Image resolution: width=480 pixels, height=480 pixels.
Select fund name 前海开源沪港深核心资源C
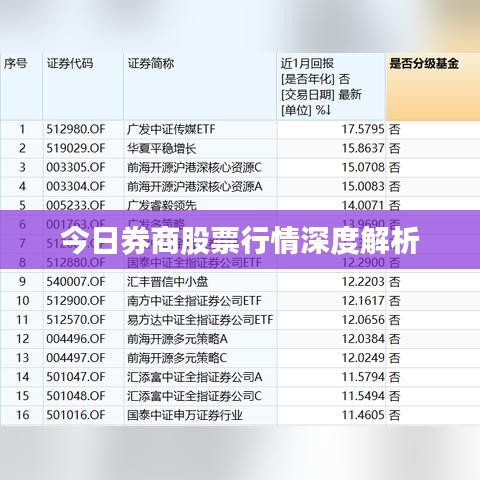[x=194, y=167]
